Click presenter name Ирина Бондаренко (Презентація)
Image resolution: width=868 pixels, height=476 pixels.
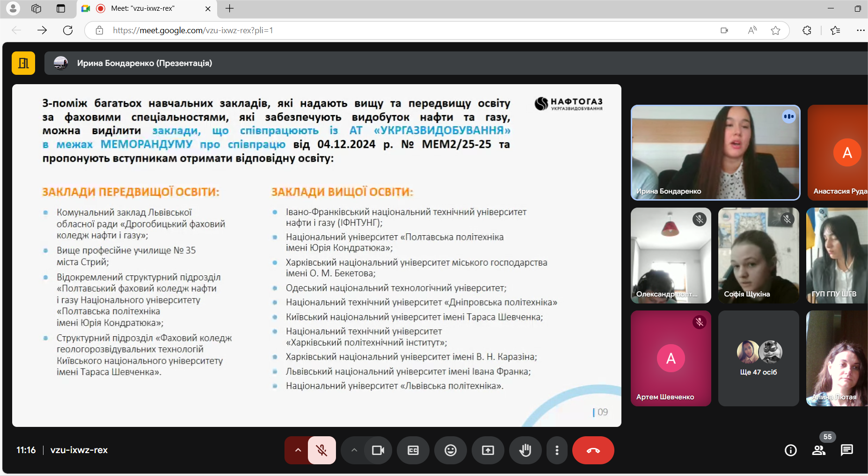[145, 63]
